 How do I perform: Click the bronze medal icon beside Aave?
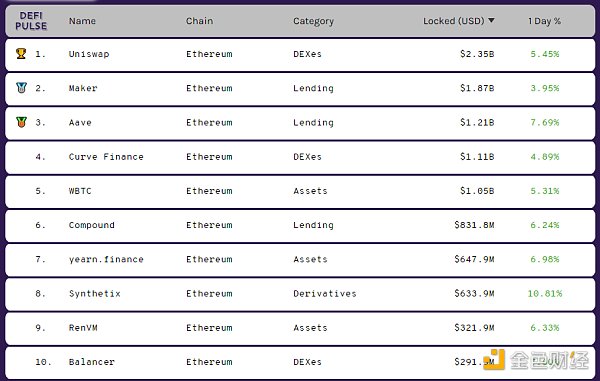click(21, 122)
